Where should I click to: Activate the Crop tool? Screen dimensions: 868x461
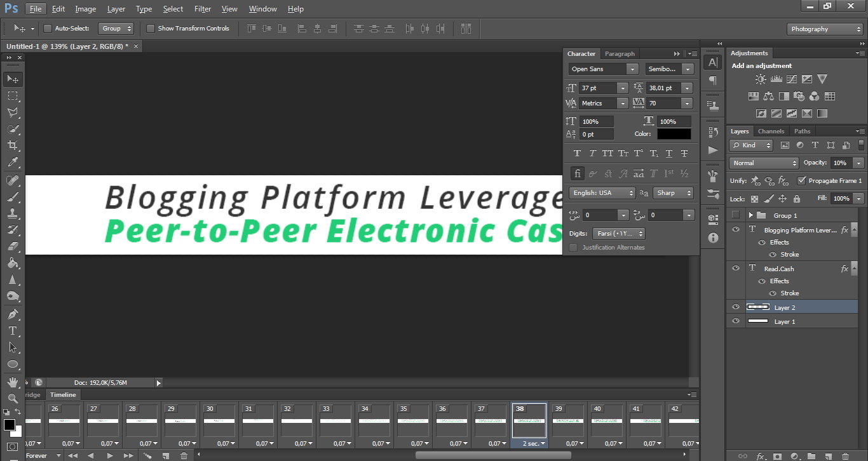13,146
